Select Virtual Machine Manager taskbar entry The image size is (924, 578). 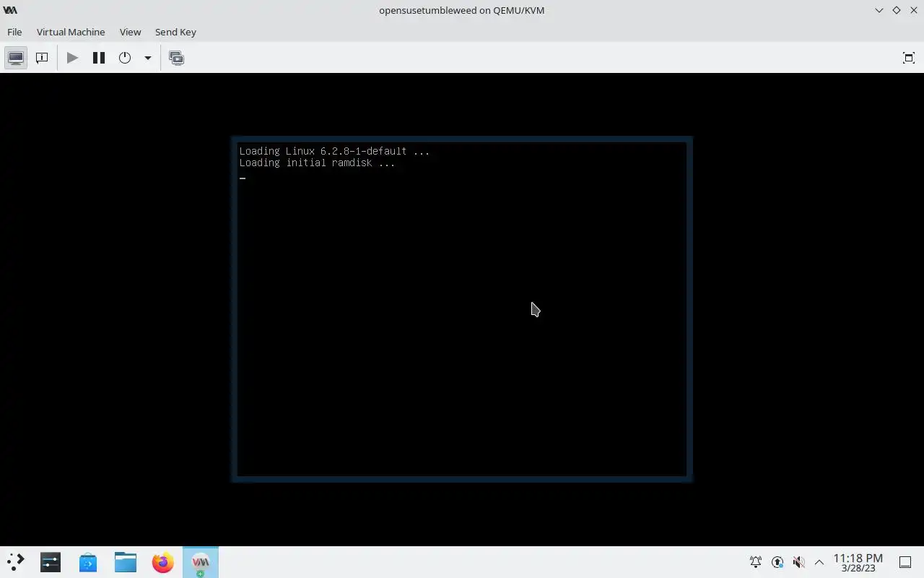click(201, 562)
